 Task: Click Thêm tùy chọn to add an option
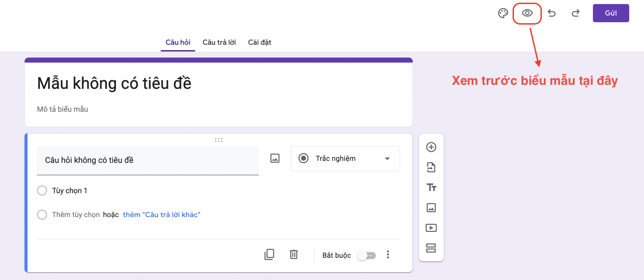tap(76, 215)
